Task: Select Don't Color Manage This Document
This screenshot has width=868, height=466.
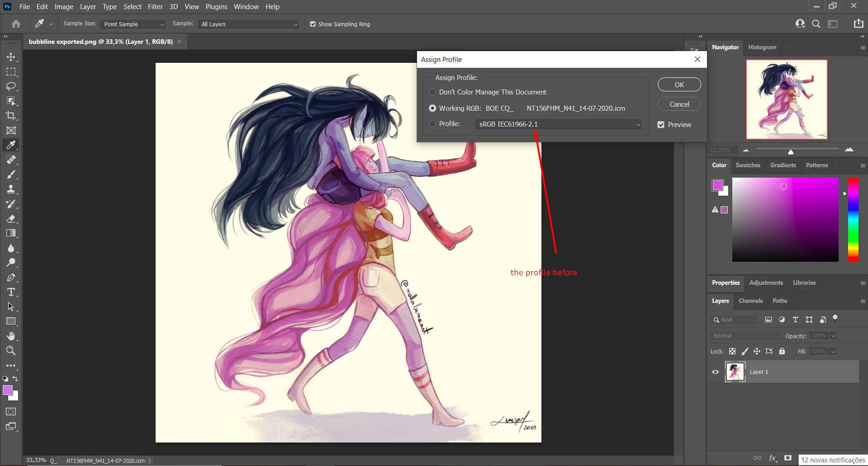Action: 432,92
